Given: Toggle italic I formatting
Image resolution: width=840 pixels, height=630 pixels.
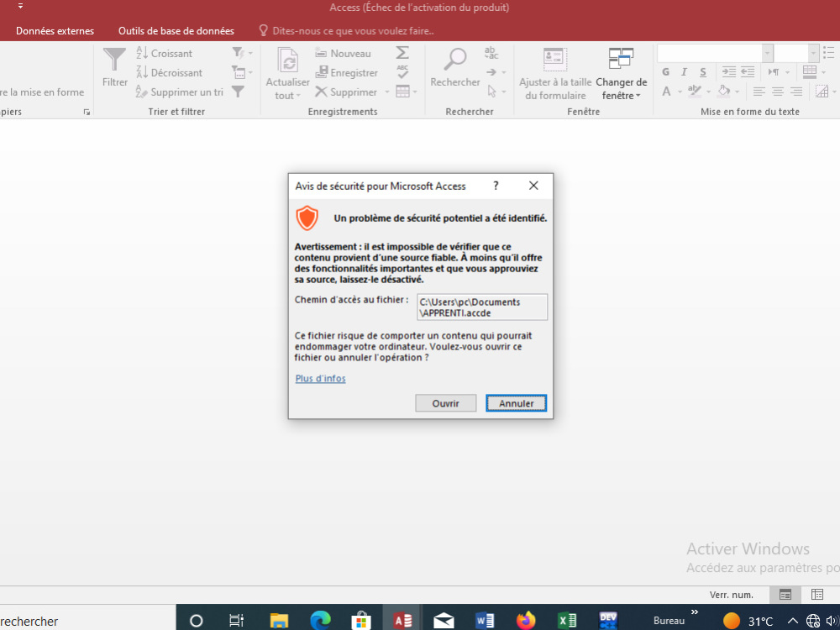Looking at the screenshot, I should [x=684, y=71].
